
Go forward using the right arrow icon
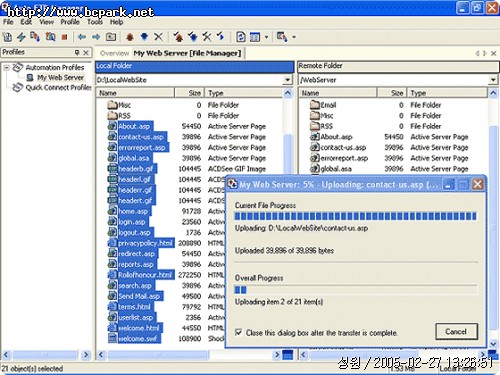(x=96, y=37)
